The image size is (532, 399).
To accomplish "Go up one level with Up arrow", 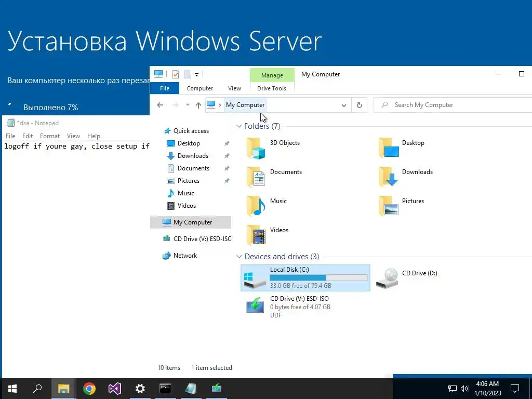I will [198, 105].
